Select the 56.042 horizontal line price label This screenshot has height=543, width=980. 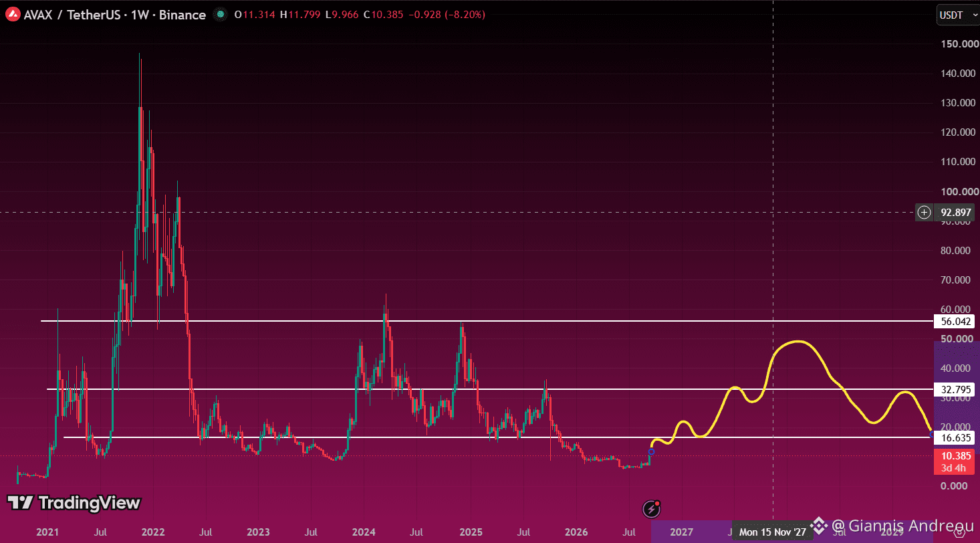953,321
